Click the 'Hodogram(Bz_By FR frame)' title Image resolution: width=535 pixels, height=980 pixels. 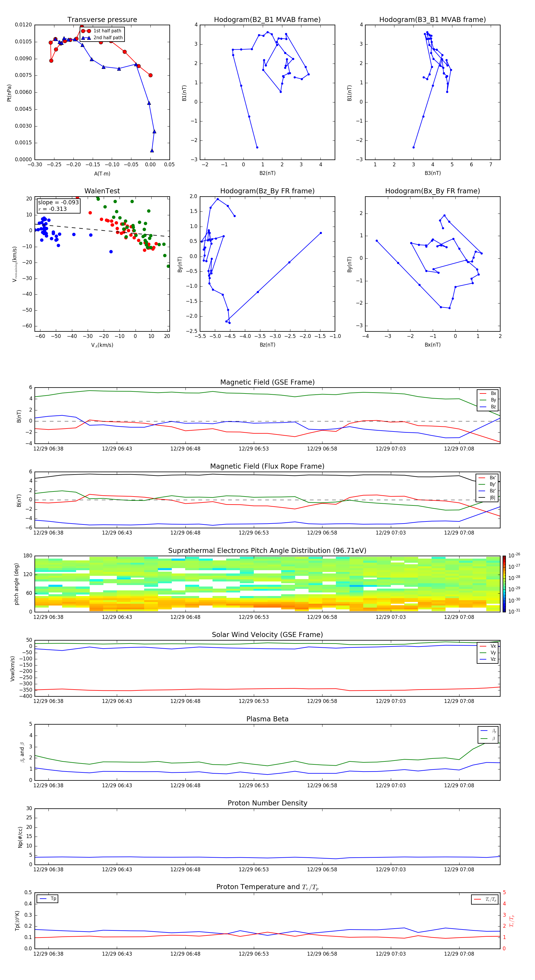[267, 191]
